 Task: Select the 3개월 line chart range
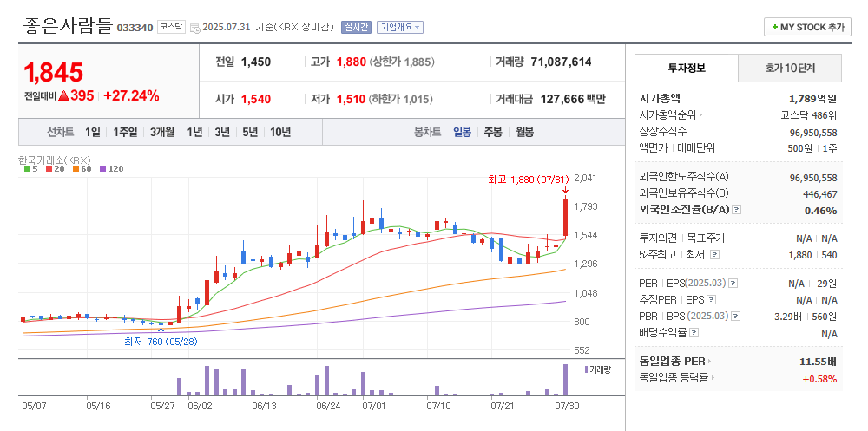click(x=161, y=132)
